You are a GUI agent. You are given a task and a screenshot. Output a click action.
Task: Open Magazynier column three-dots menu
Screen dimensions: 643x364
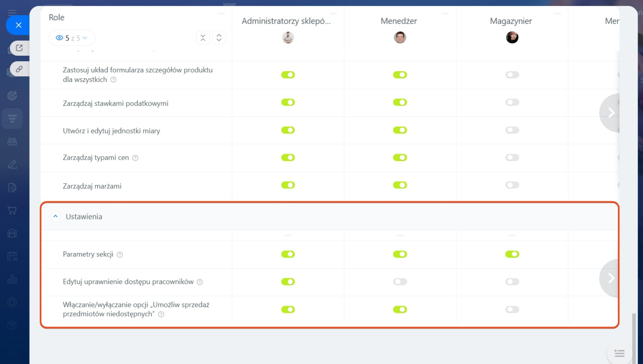click(x=558, y=14)
